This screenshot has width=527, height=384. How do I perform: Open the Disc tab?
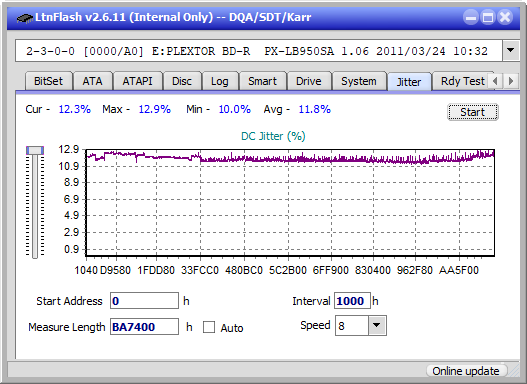point(182,81)
